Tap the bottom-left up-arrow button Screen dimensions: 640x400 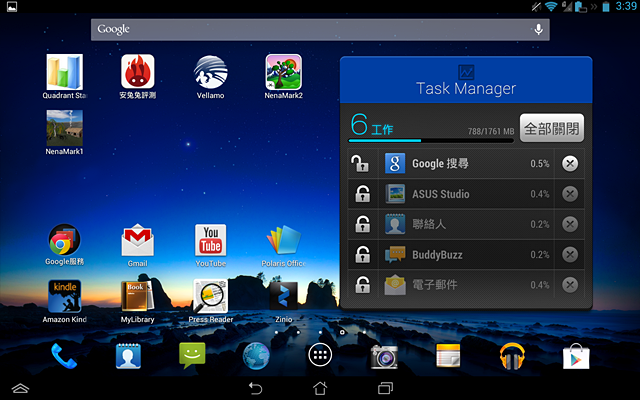(20, 388)
